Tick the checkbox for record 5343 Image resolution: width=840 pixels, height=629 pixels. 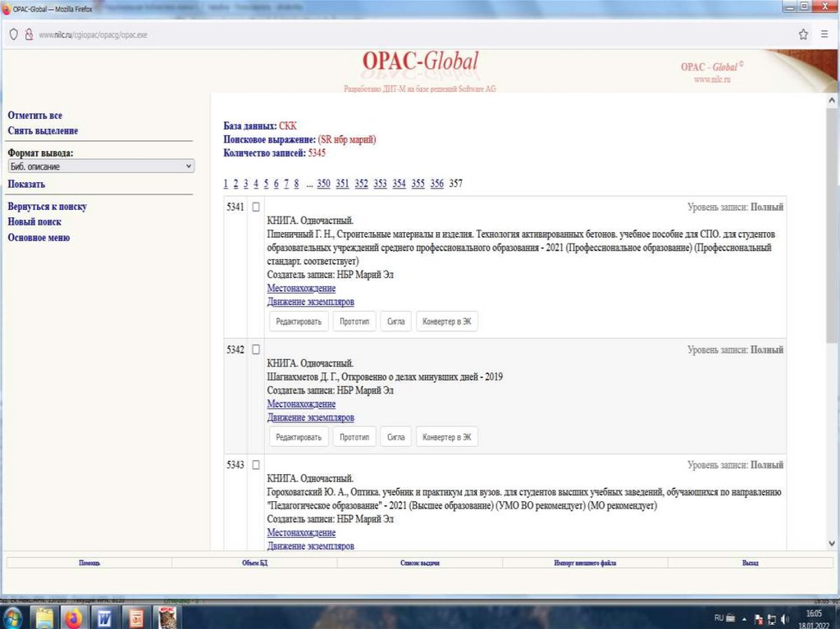click(256, 464)
